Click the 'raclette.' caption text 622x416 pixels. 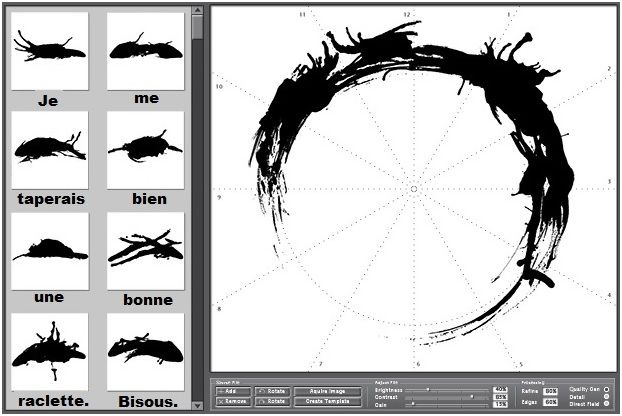53,401
